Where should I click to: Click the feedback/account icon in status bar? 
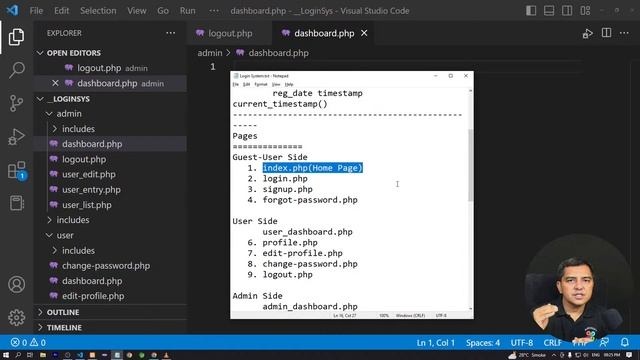click(x=604, y=342)
